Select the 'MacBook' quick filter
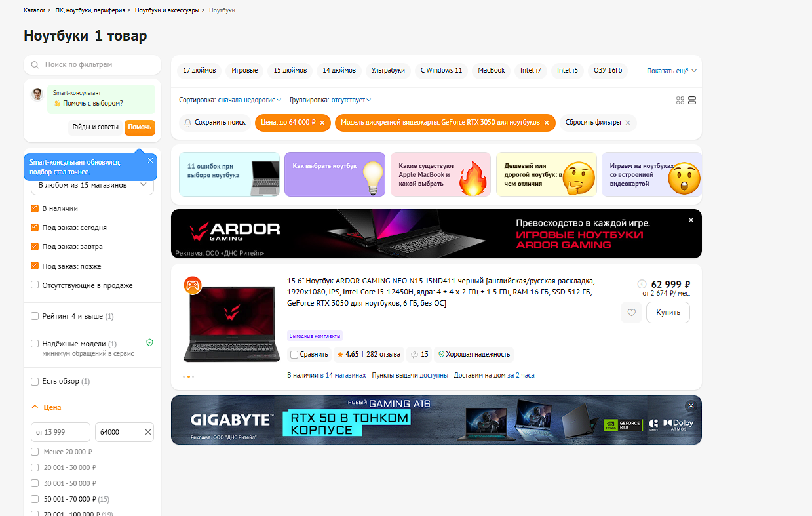The image size is (812, 516). tap(492, 71)
